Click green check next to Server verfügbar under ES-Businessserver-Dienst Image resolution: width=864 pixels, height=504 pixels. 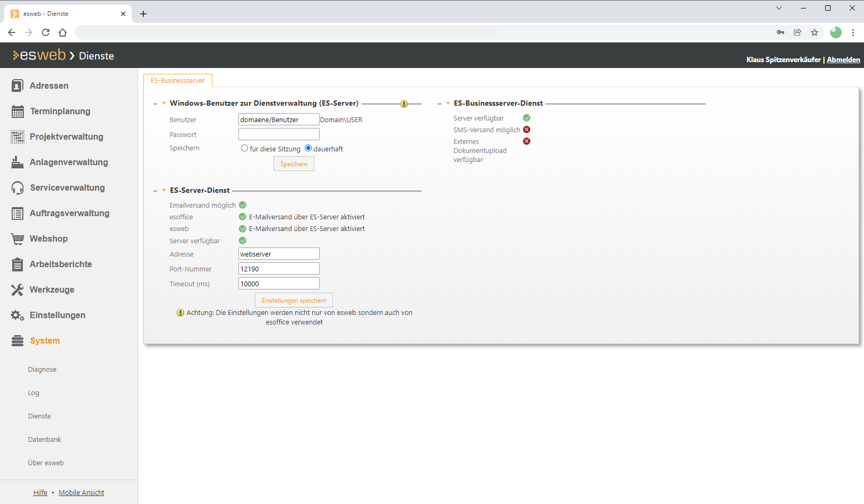pos(527,118)
